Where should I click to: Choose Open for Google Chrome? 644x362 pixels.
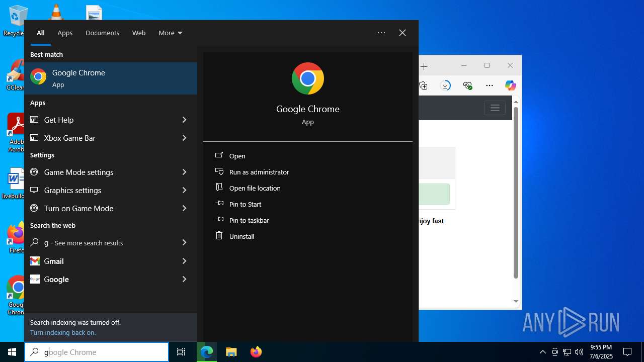coord(308,156)
